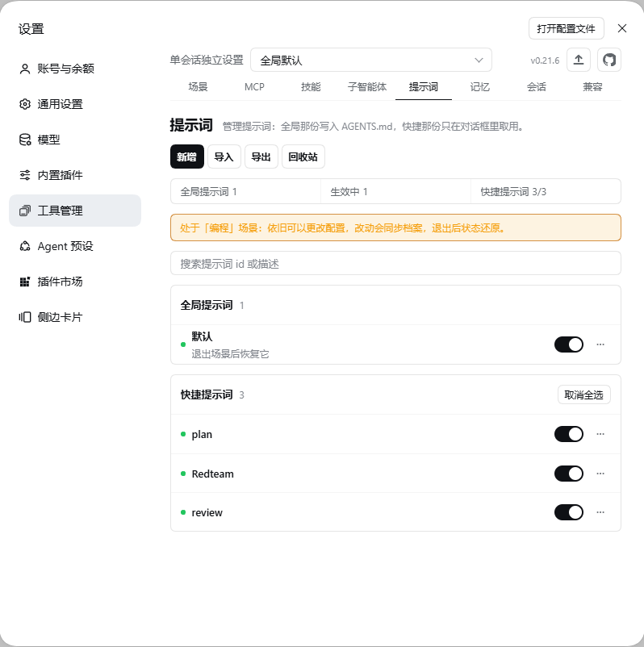Click the 模型 database icon
The height and width of the screenshot is (647, 644).
25,140
